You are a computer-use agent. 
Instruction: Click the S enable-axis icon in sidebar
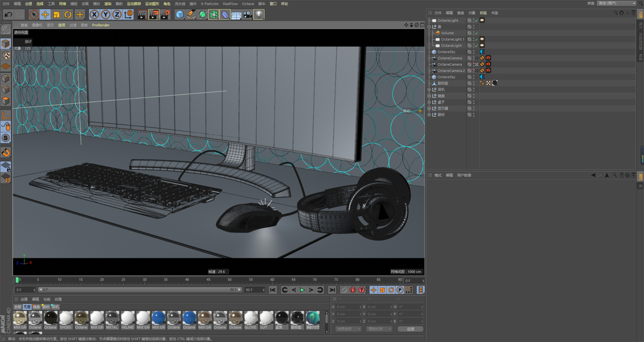6,138
